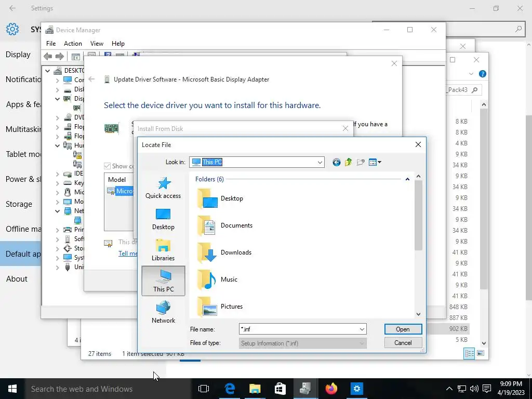Open the Pictures folder

click(x=220, y=307)
